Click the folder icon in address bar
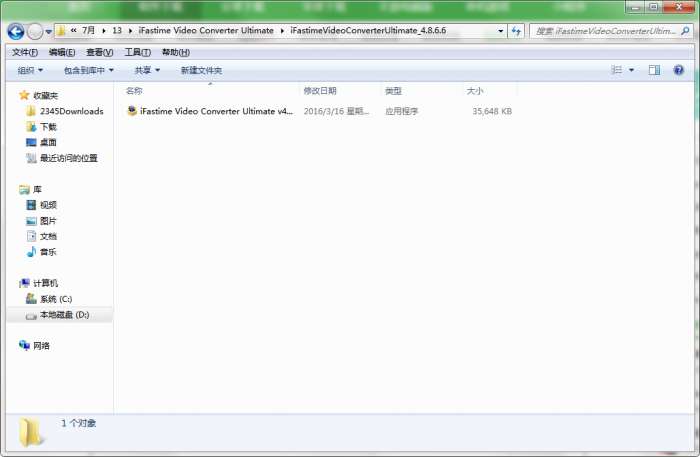 (61, 31)
